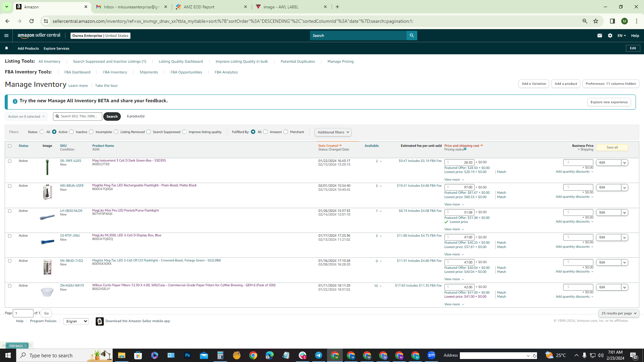Image resolution: width=644 pixels, height=362 pixels.
Task: Click the ASIN text B0002JT3IE
Action: [101, 165]
